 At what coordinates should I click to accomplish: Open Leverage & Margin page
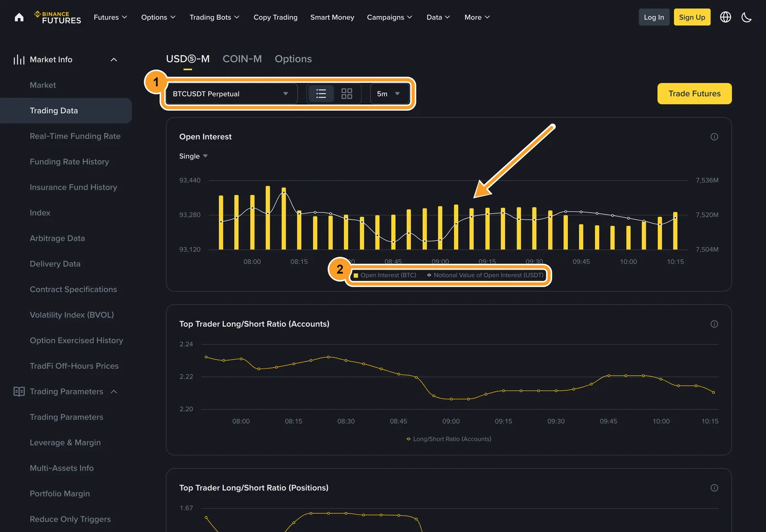[65, 443]
